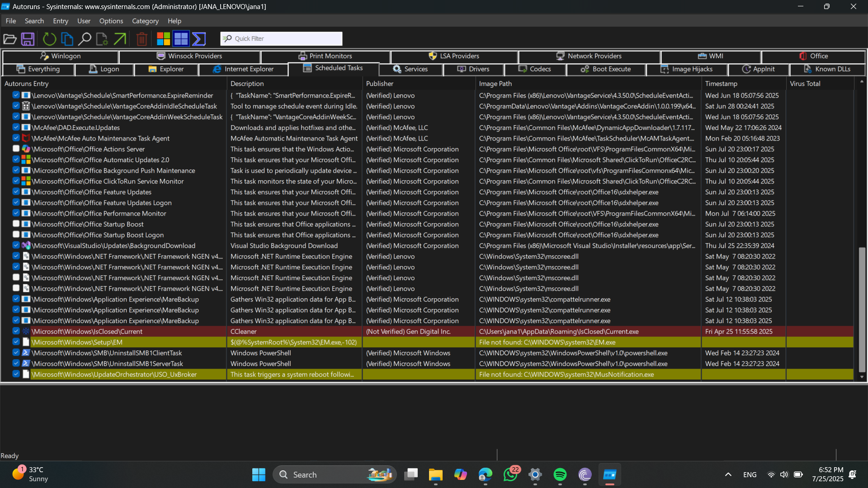This screenshot has width=868, height=488.
Task: Click the Wi-Fi icon in system tray
Action: pyautogui.click(x=771, y=474)
